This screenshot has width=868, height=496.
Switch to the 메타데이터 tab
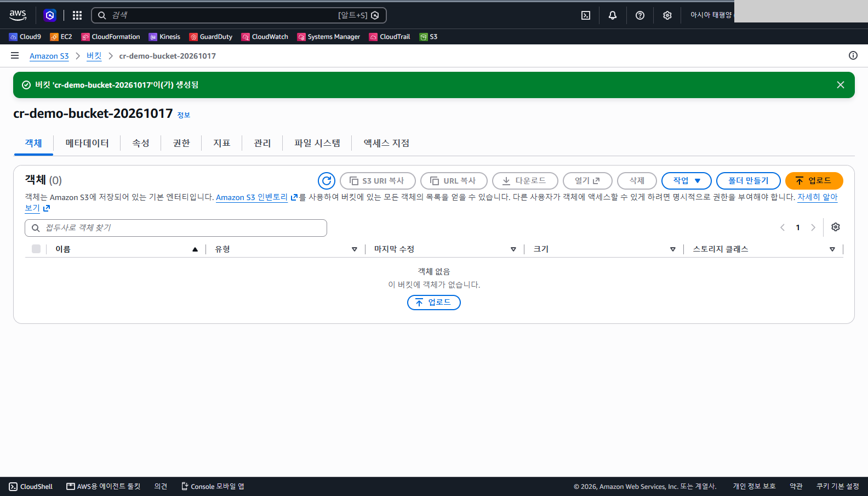click(87, 143)
